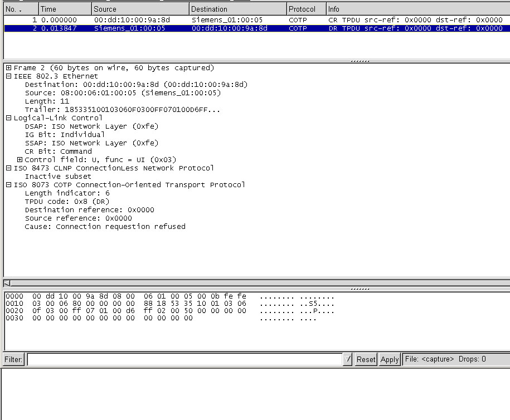Click the horizontal scrollbar left arrow
This screenshot has height=420, width=510.
[7, 284]
